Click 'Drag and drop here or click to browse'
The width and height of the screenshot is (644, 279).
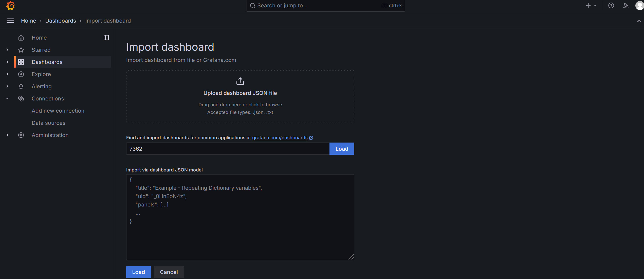240,105
